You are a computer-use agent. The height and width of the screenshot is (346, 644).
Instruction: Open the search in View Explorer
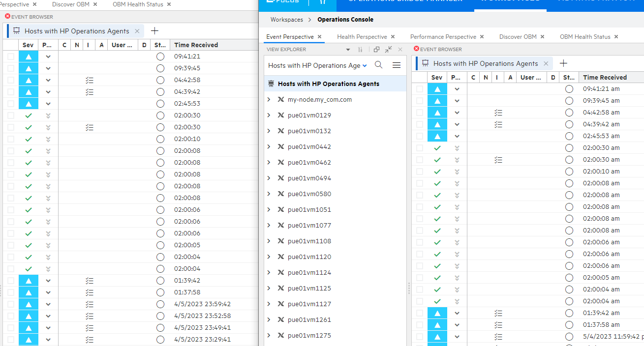(378, 64)
